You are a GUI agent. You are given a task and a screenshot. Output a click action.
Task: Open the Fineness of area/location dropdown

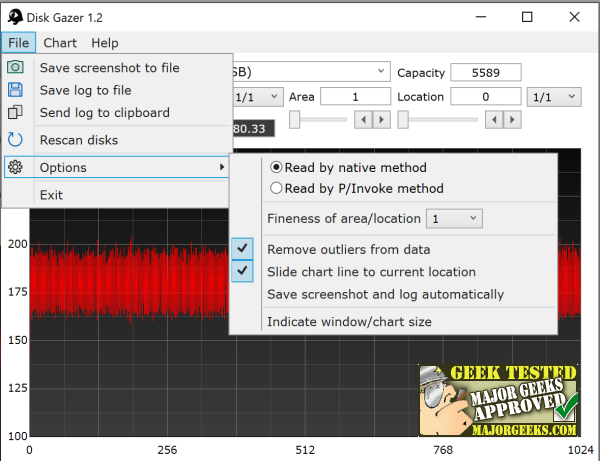[x=454, y=219]
